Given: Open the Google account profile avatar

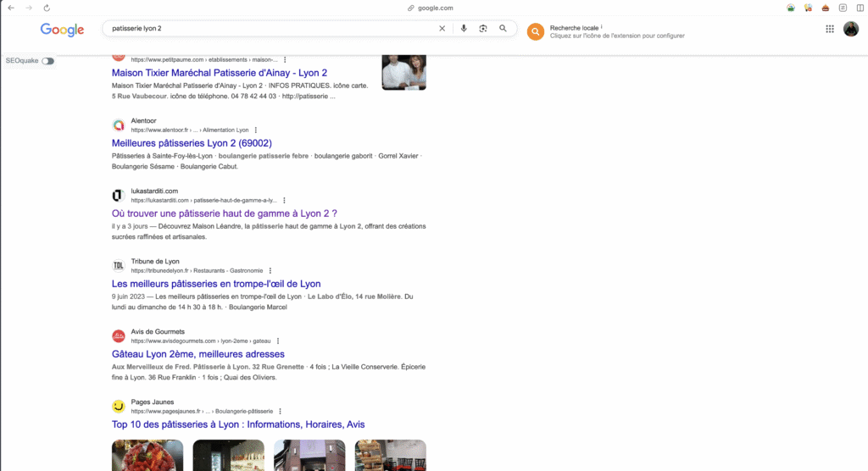Looking at the screenshot, I should coord(851,29).
